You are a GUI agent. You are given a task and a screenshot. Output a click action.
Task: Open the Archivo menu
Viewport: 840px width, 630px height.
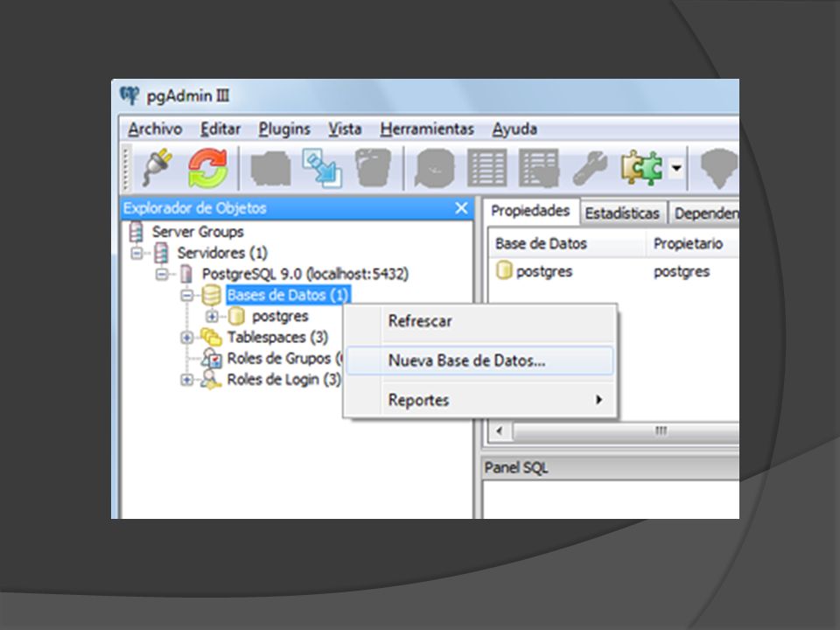tap(155, 129)
